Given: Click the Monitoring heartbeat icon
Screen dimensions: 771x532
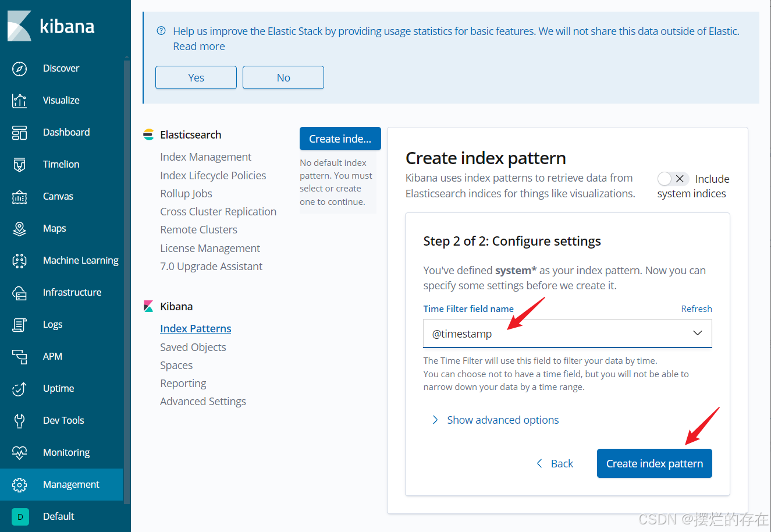Looking at the screenshot, I should (19, 453).
